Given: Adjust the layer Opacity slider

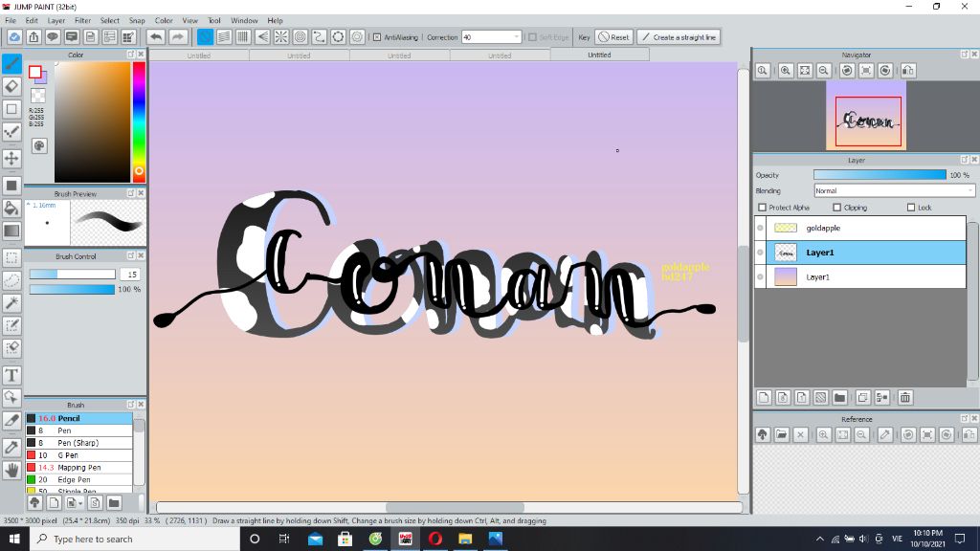Looking at the screenshot, I should point(880,175).
